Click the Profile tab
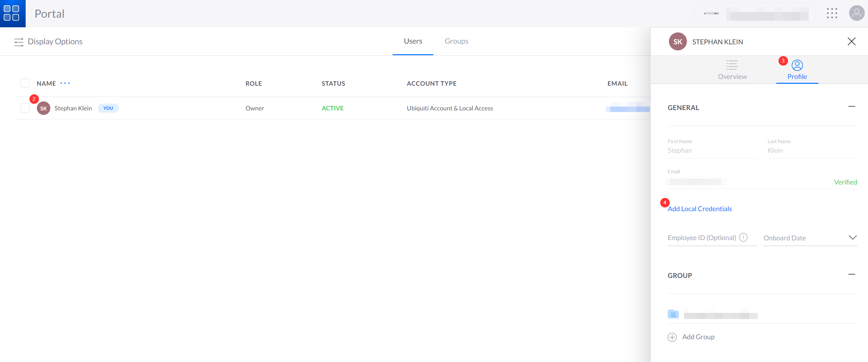This screenshot has height=362, width=868. click(797, 70)
